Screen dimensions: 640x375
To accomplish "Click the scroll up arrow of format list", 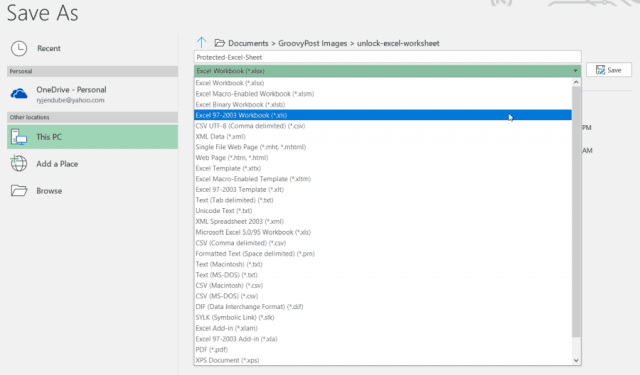I will point(576,82).
